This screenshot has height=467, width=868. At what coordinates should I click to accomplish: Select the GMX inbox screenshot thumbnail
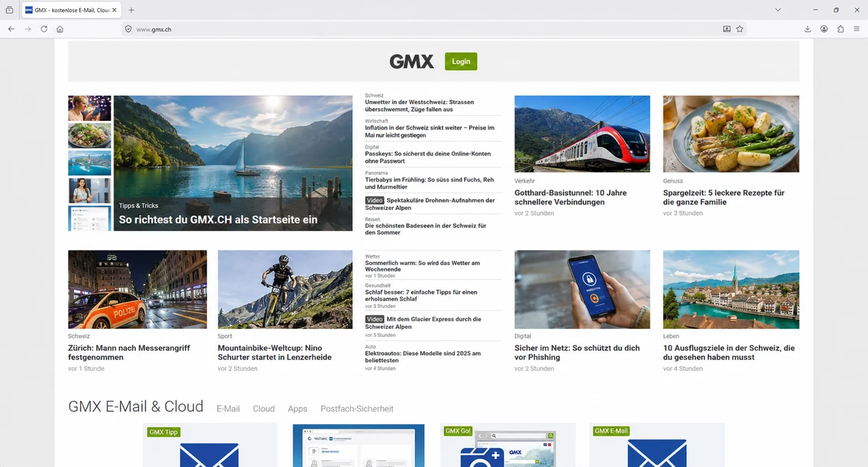click(90, 218)
